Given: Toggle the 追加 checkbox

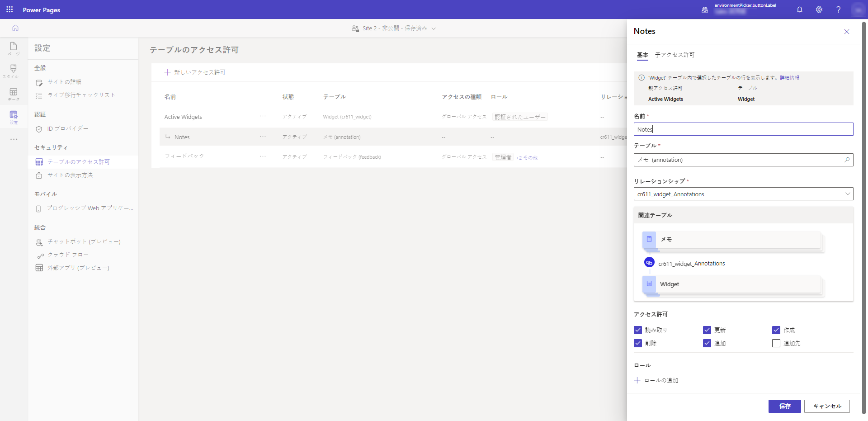Looking at the screenshot, I should tap(707, 343).
